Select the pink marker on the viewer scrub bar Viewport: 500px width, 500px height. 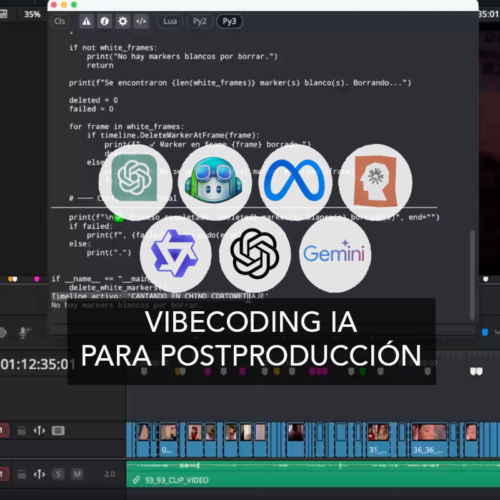[37, 279]
